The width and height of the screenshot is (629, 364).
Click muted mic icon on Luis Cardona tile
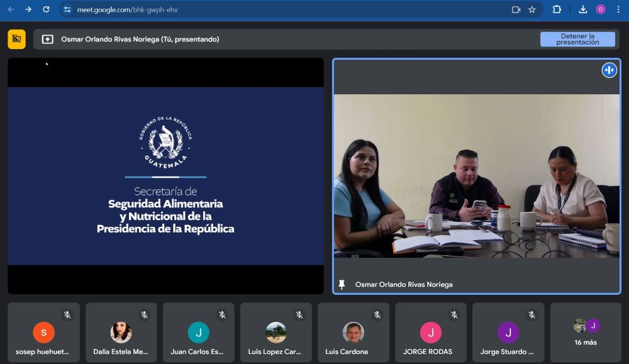pos(377,315)
